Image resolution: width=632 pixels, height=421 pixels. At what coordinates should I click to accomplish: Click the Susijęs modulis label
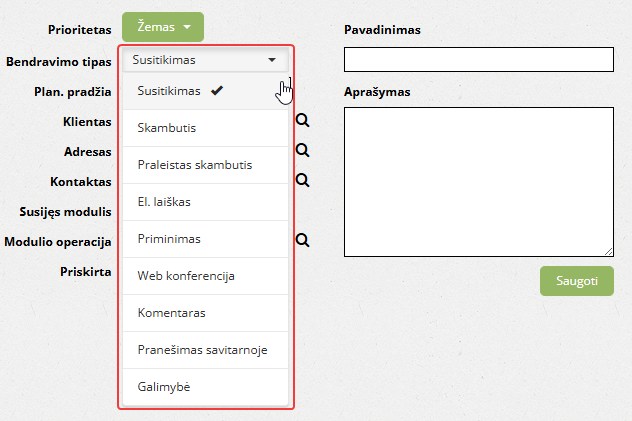(x=66, y=212)
